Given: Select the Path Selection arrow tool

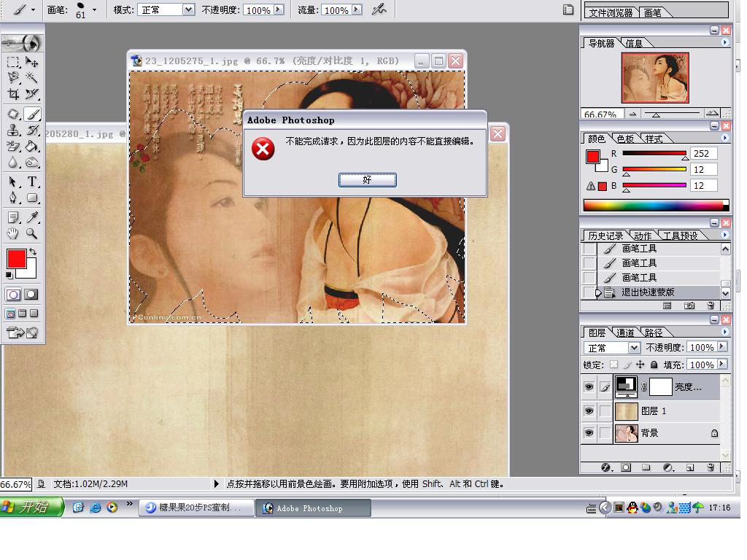Looking at the screenshot, I should 13,182.
